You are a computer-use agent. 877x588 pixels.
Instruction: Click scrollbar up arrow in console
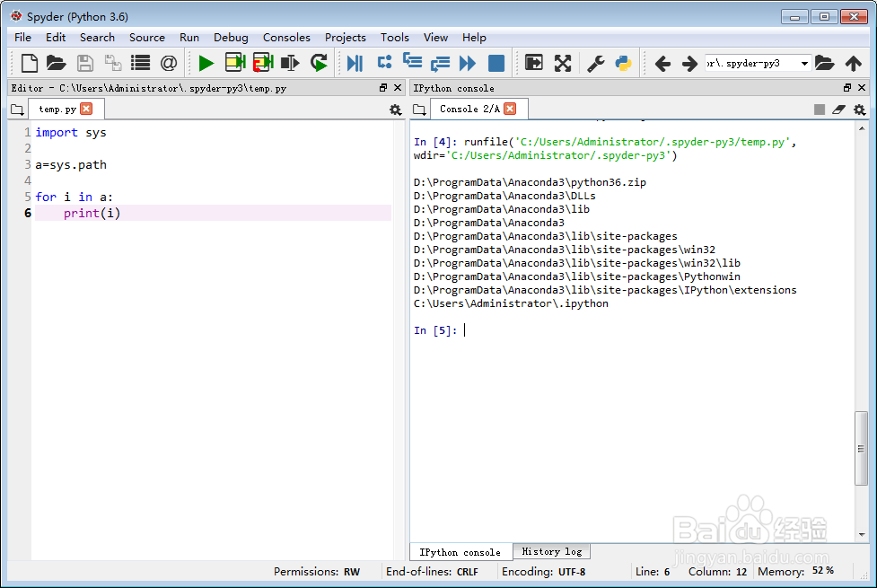(862, 128)
